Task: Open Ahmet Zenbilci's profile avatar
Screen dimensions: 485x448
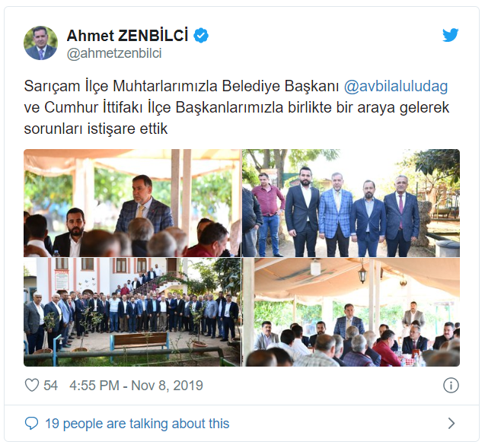Action: tap(40, 43)
